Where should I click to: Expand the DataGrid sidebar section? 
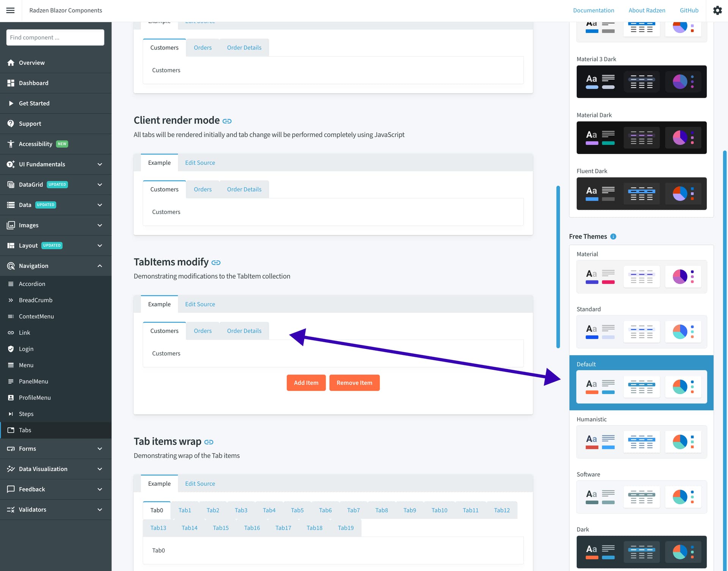coord(56,185)
